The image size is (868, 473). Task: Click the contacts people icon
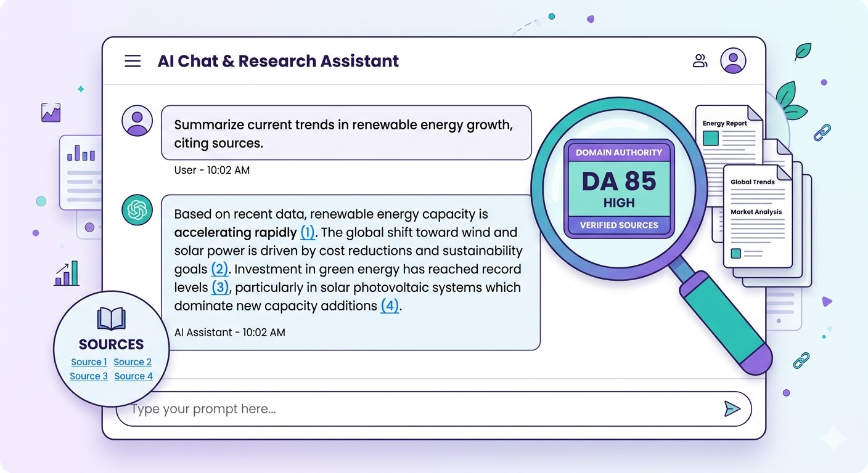tap(700, 60)
